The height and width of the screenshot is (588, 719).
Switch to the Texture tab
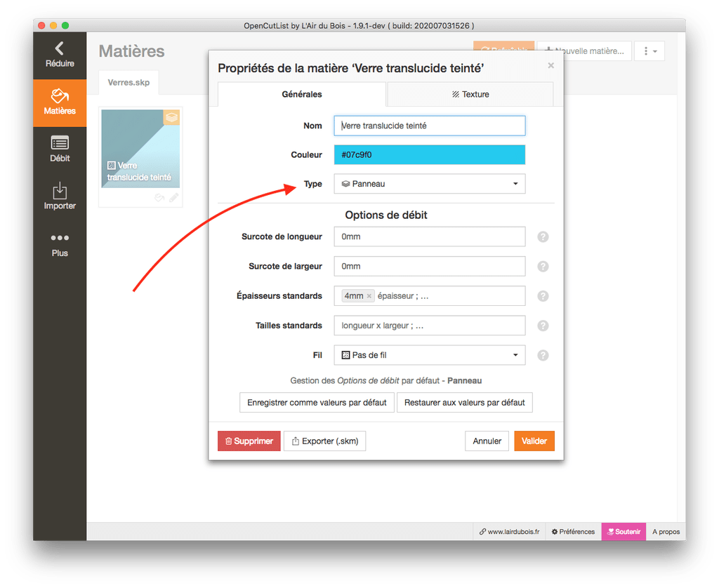point(470,95)
